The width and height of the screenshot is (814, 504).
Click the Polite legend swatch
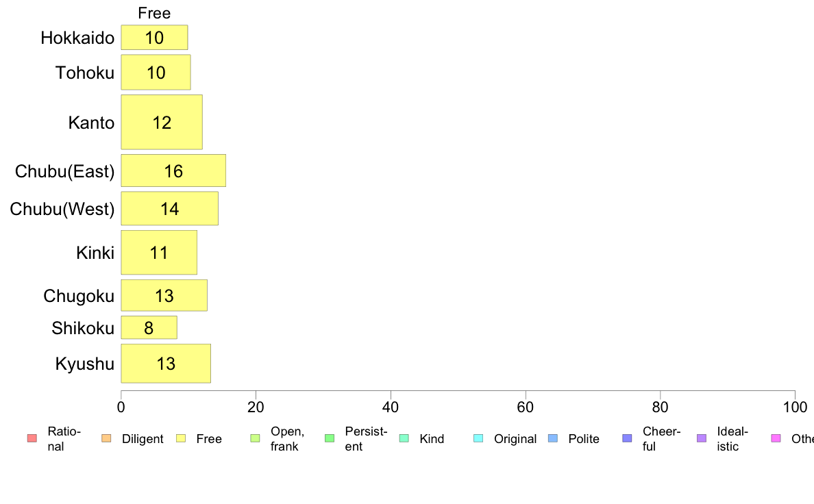coord(553,438)
